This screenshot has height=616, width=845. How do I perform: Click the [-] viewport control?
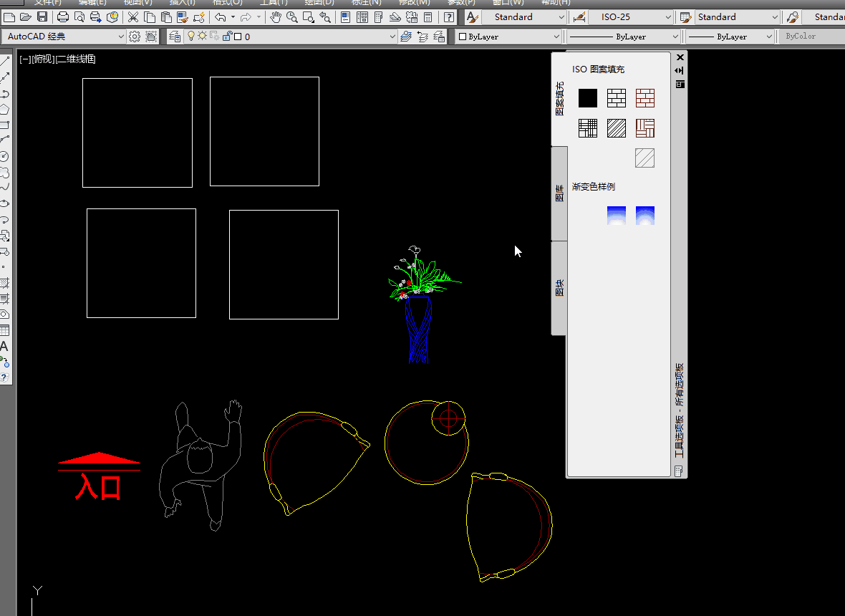(25, 59)
